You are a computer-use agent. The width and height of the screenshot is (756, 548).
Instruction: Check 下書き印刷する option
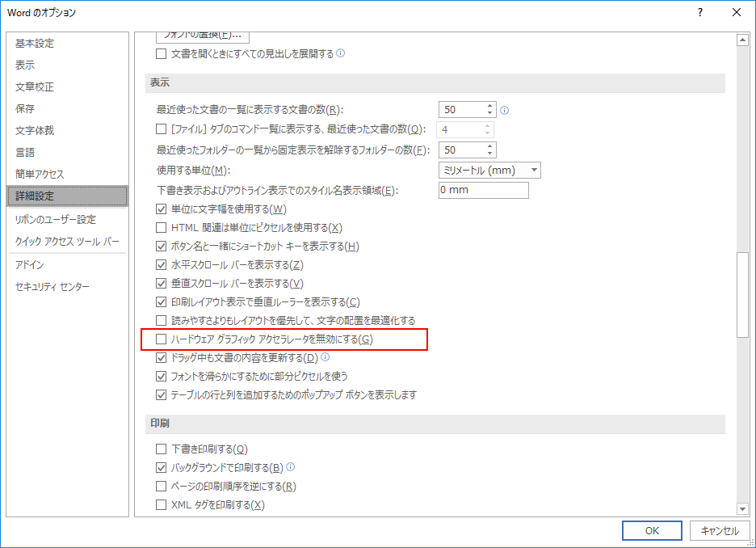pos(161,449)
